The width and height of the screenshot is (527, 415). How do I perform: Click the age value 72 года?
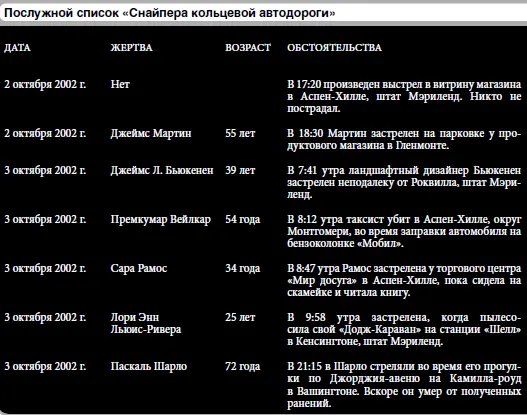(x=243, y=366)
